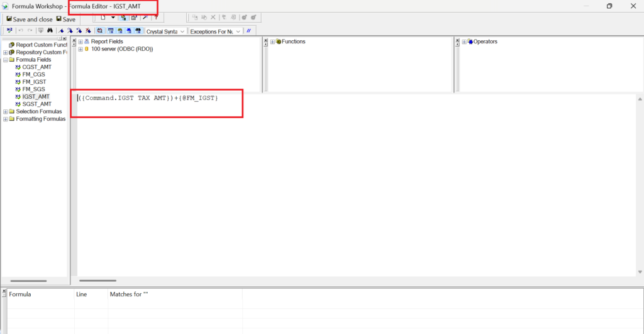Screen dimensions: 644x334
Task: Open help with the question mark icon
Action: [x=156, y=18]
